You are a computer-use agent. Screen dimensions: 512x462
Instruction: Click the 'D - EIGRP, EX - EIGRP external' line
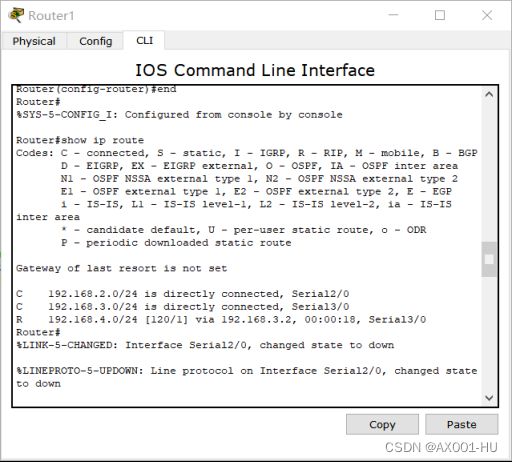(259, 166)
